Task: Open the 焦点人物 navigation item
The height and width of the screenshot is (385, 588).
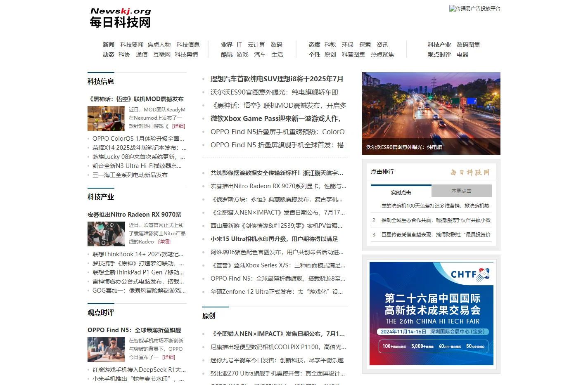Action: click(159, 45)
